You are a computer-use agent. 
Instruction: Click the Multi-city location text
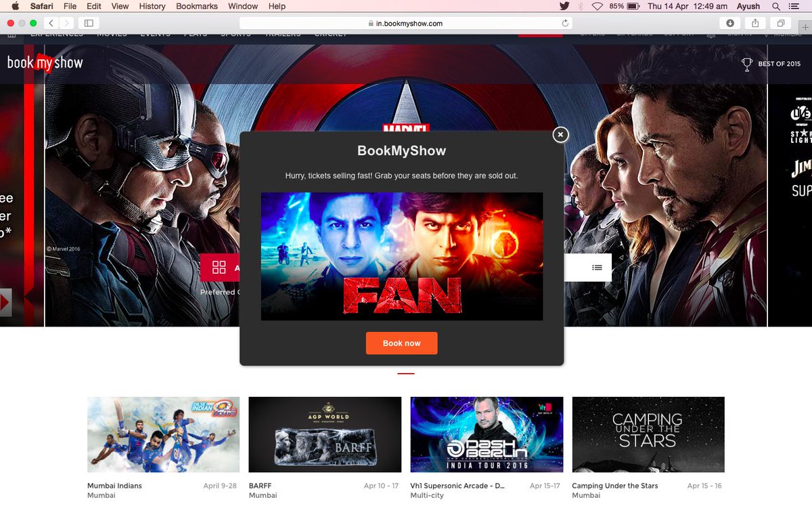pyautogui.click(x=428, y=496)
